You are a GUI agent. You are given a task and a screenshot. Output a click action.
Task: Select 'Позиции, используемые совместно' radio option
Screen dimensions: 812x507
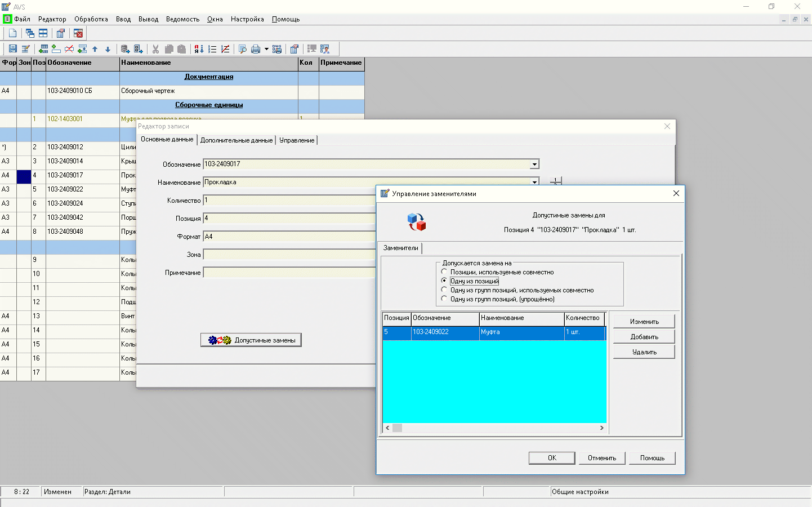[x=444, y=272]
